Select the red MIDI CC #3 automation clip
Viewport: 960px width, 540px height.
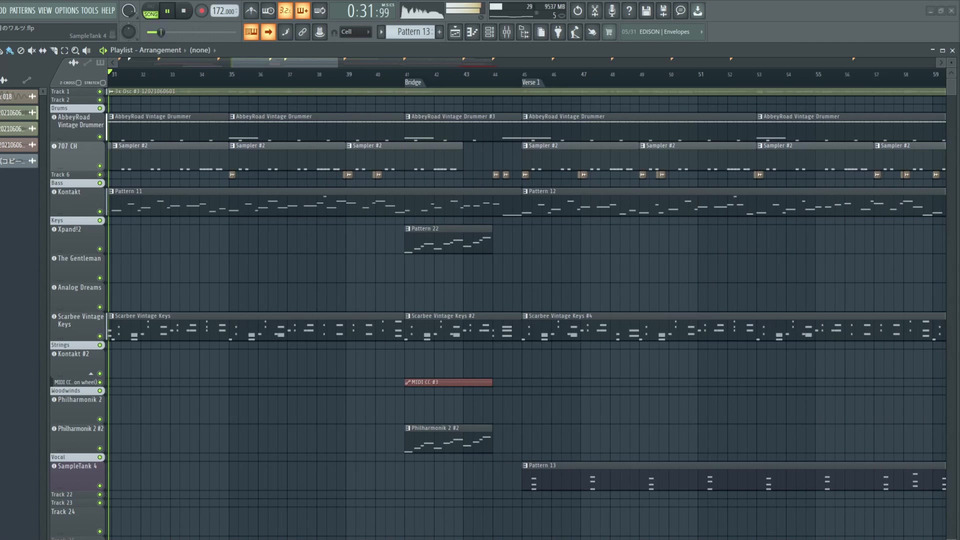click(x=448, y=382)
